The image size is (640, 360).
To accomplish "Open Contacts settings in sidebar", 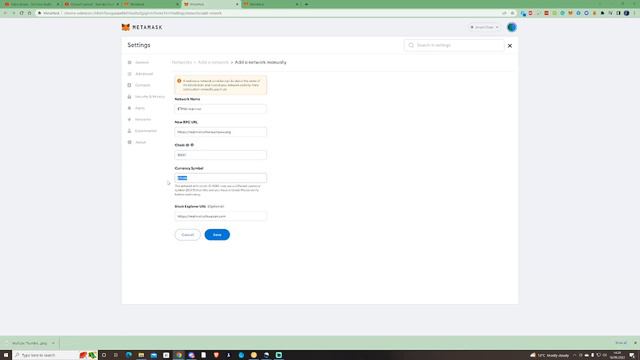I will point(143,85).
